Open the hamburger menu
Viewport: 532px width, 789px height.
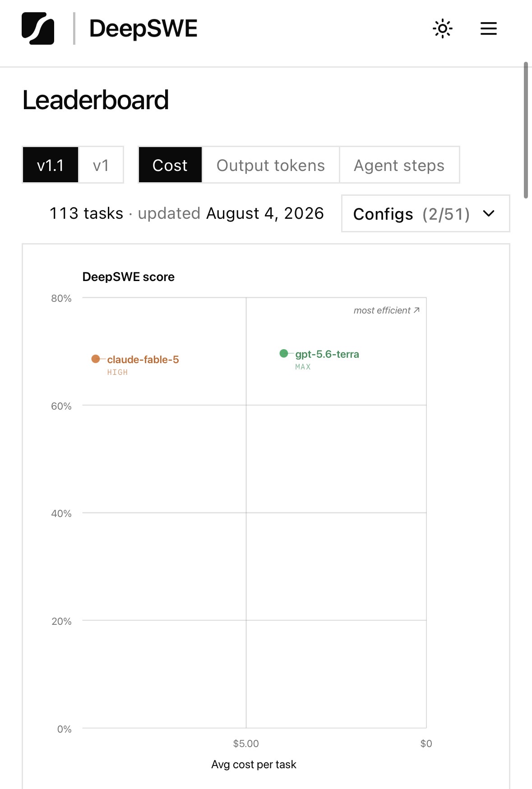[488, 29]
